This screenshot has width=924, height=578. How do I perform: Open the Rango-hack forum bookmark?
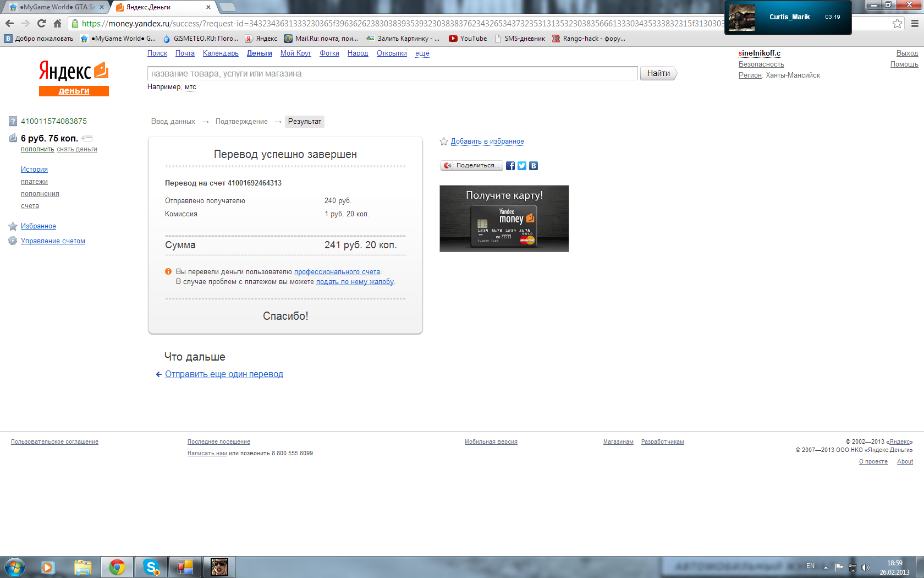[588, 39]
